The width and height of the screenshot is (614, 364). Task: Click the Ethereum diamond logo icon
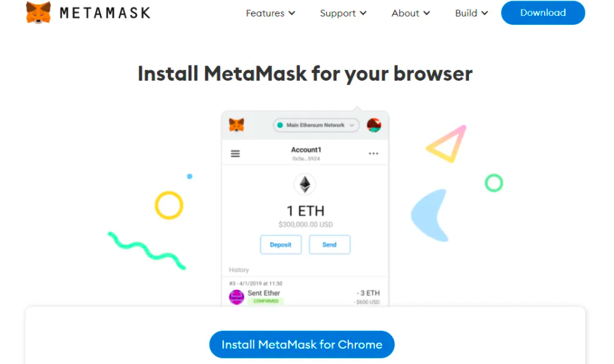(305, 184)
